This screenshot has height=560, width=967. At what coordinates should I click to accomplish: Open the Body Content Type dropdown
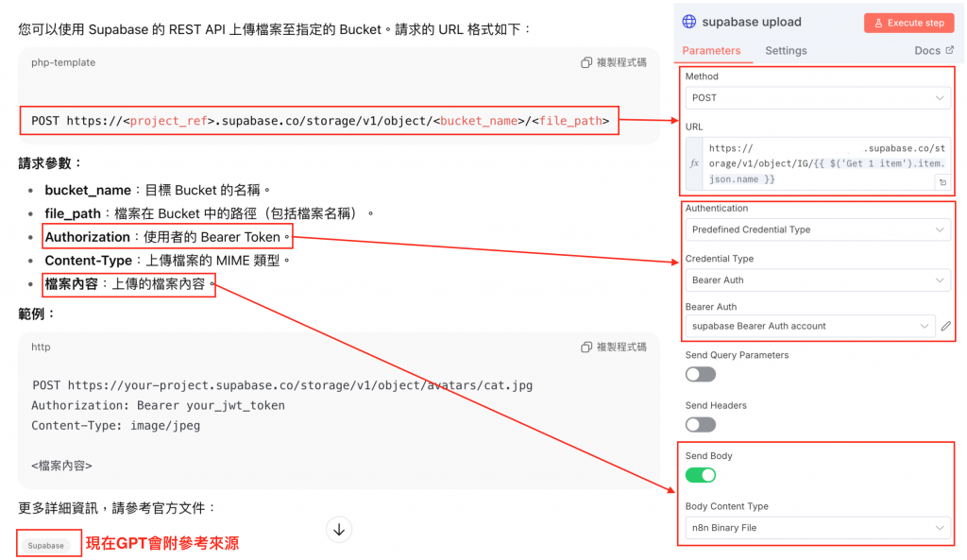click(x=817, y=528)
